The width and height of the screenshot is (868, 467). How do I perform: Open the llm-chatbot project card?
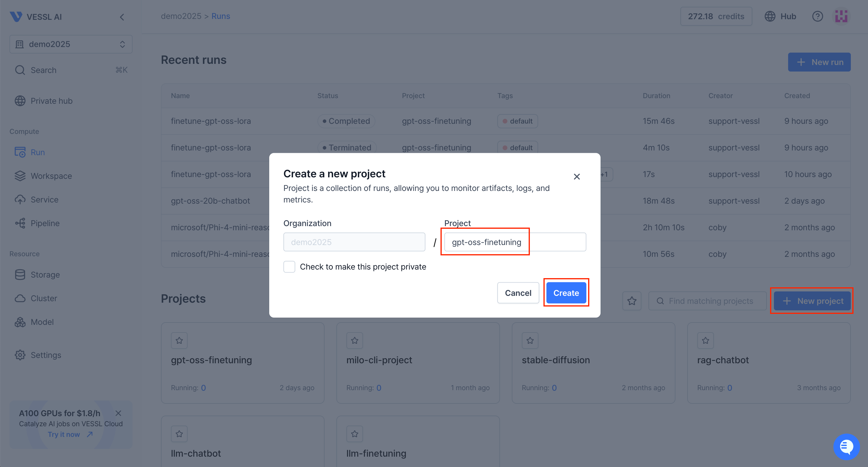click(243, 441)
